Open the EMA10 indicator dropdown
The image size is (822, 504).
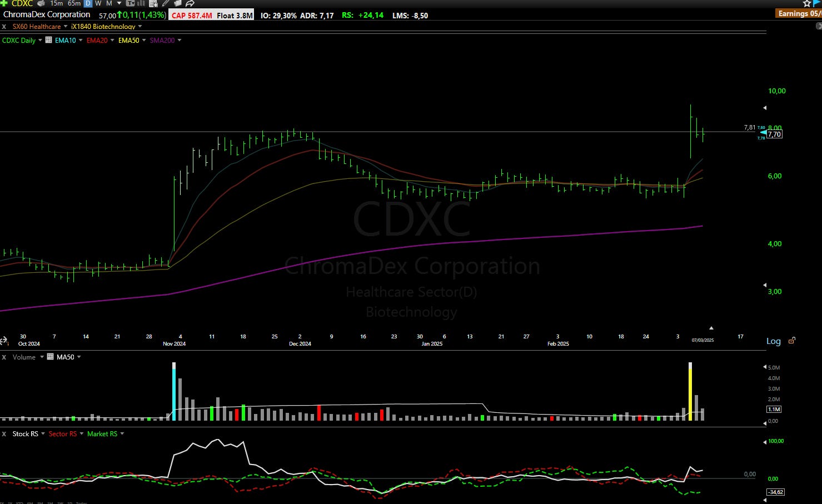[81, 40]
